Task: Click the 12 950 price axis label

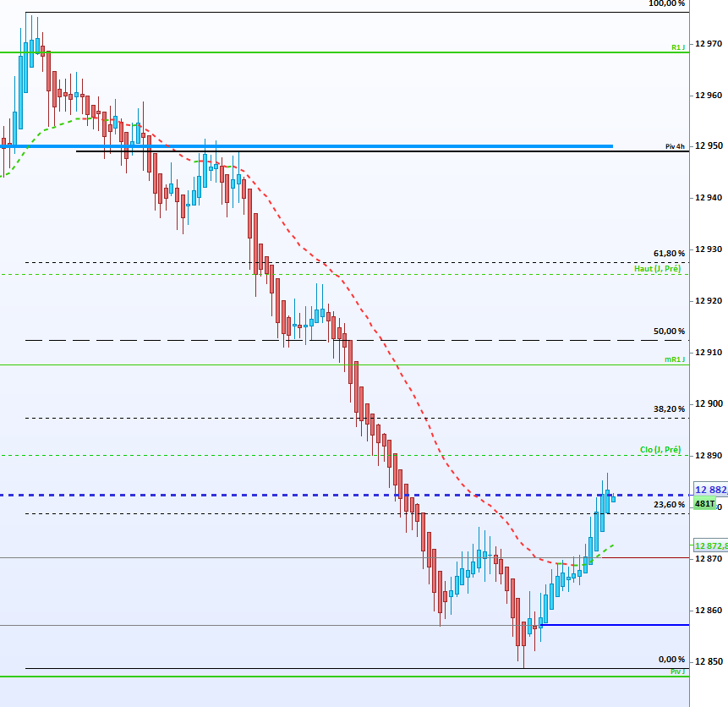Action: coord(708,145)
